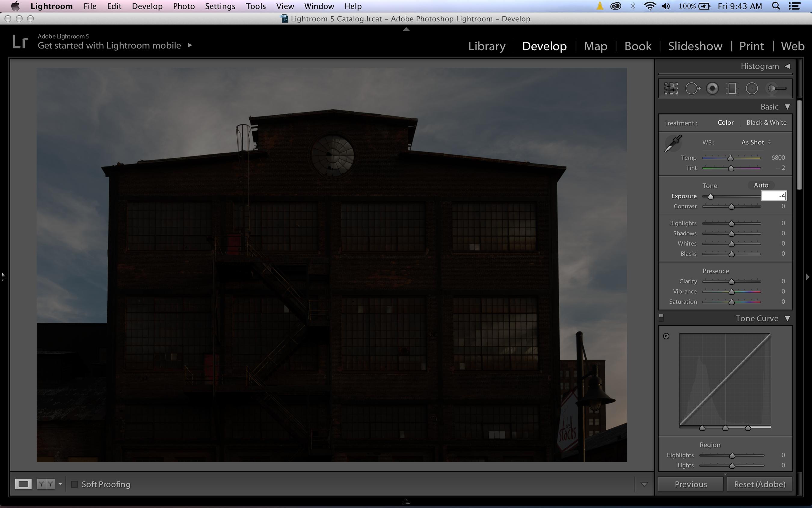Click the Reset Adobe button
This screenshot has width=812, height=508.
[x=758, y=484]
